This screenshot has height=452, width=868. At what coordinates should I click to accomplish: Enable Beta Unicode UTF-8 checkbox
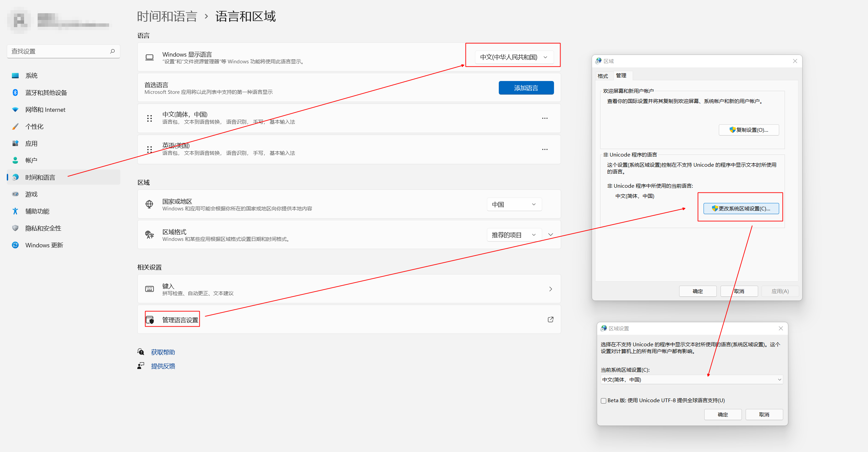point(604,400)
